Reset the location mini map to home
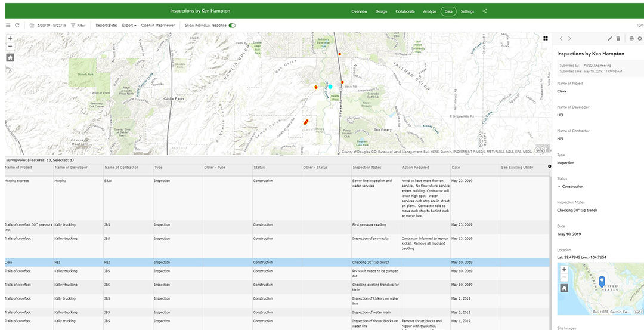Viewport: 644px width, 330px height. [564, 288]
